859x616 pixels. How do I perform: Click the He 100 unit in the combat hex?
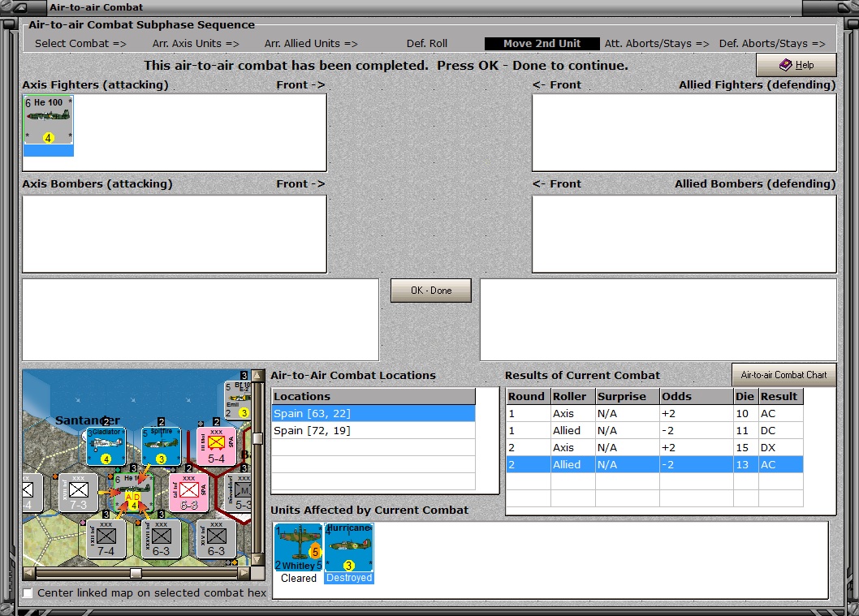pos(134,493)
